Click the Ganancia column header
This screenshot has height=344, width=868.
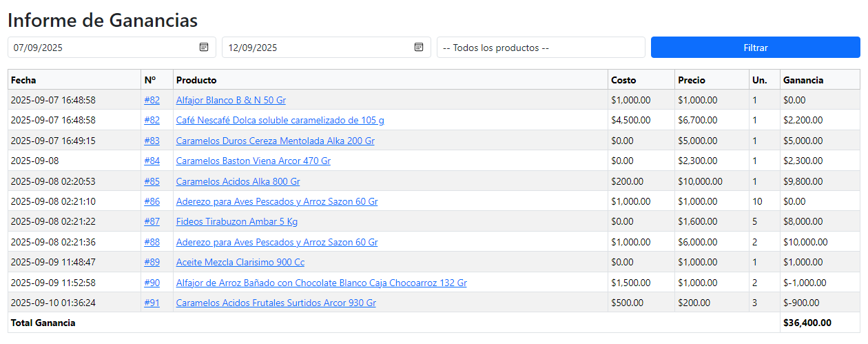(803, 80)
